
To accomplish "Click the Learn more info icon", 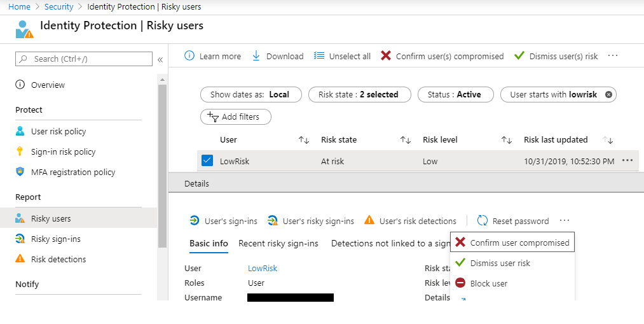I will (x=189, y=55).
